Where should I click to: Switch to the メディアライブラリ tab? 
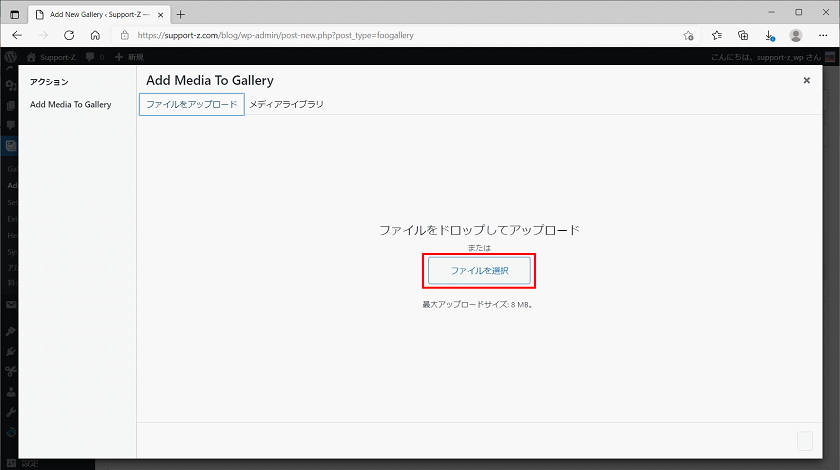pos(286,104)
